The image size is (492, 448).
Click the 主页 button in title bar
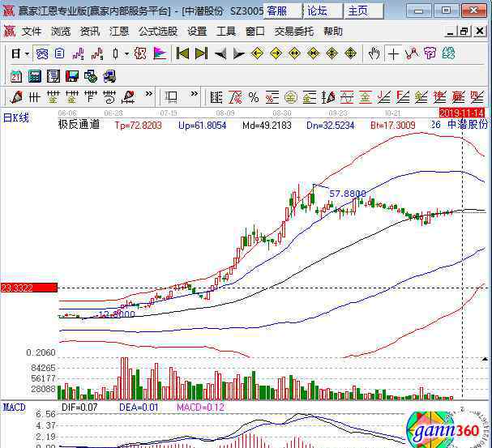point(364,11)
